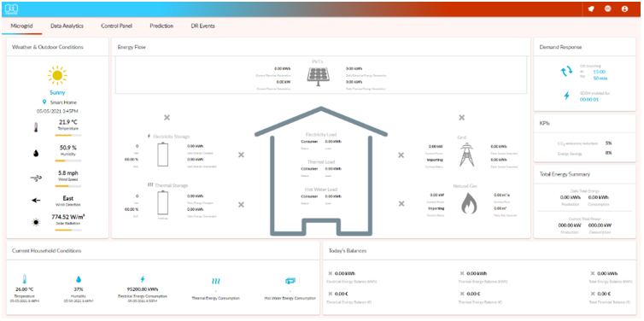Click the Smart Home location text

click(x=63, y=102)
